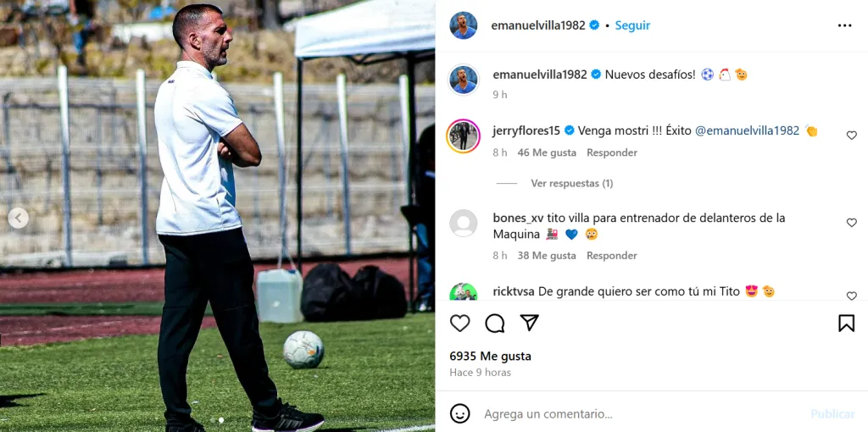Open the emanuelvilla1982 header profile picture
Image resolution: width=868 pixels, height=432 pixels.
coord(464,25)
